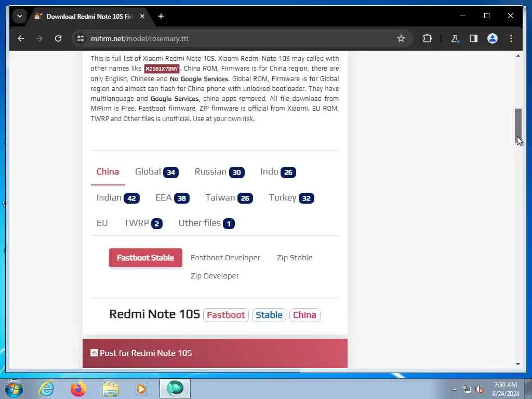This screenshot has width=532, height=399.
Task: View site information icon in address bar
Action: point(81,38)
